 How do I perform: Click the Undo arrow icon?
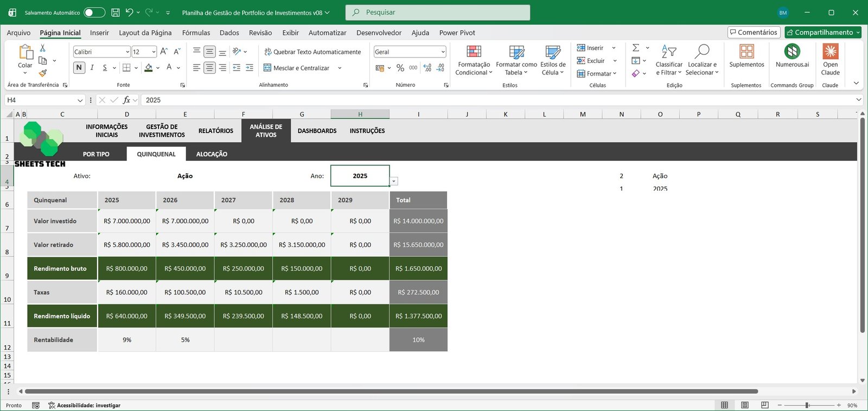point(129,12)
